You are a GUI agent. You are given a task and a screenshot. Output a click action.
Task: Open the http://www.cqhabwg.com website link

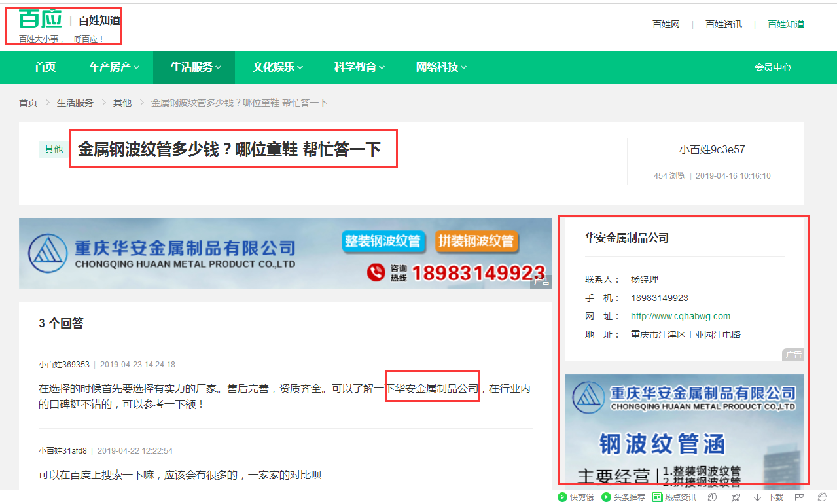681,316
